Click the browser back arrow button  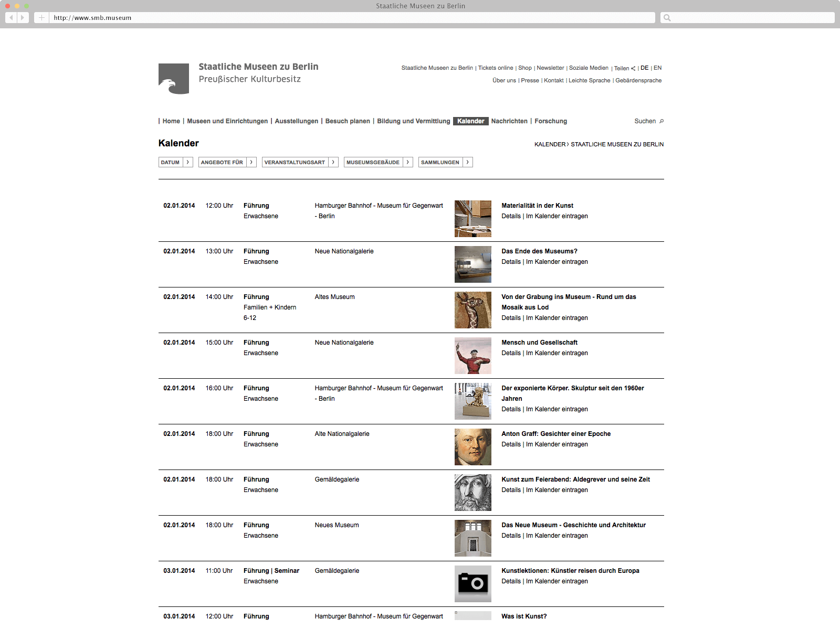click(x=11, y=17)
